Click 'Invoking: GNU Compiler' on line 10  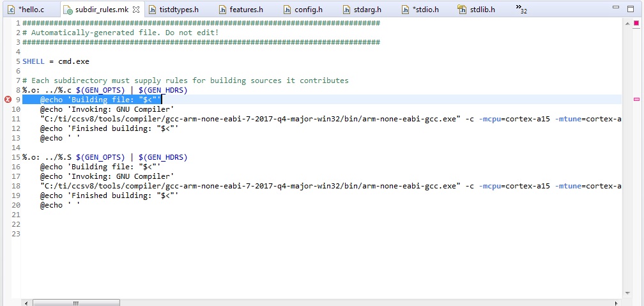[107, 109]
